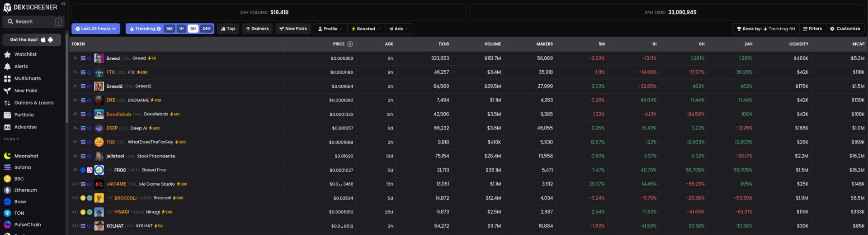Toggle the Ads filter
Image resolution: width=868 pixels, height=235 pixels.
tap(398, 29)
